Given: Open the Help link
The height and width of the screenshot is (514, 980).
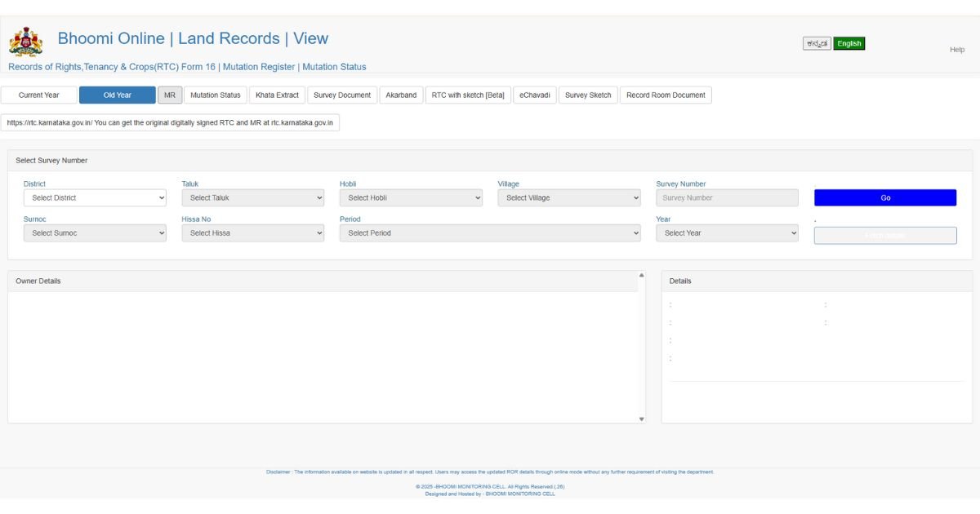Looking at the screenshot, I should (956, 50).
